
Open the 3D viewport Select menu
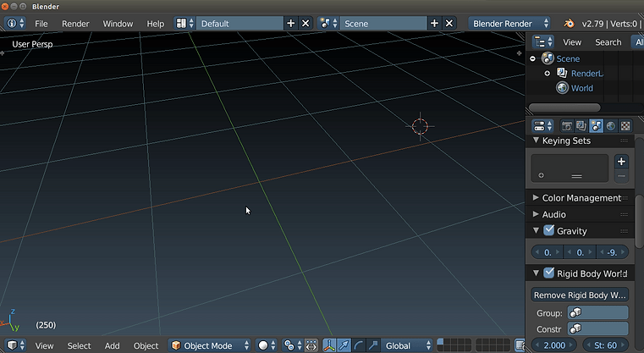point(79,345)
